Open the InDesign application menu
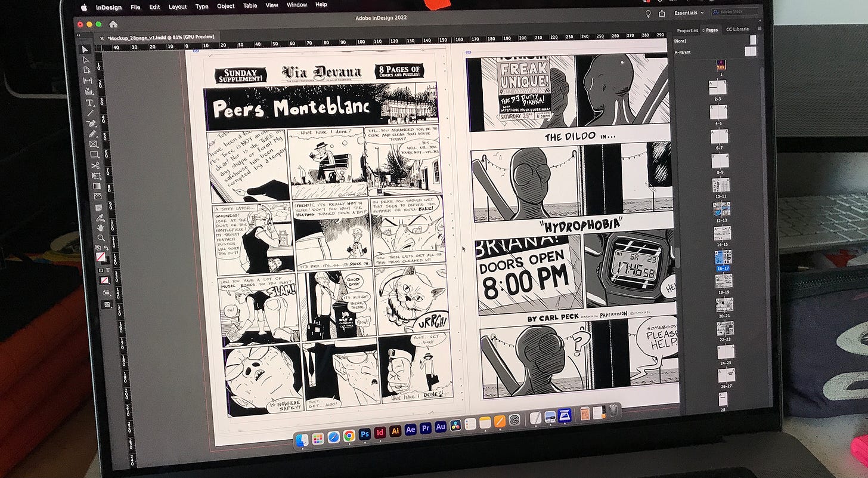This screenshot has height=478, width=868. click(x=110, y=8)
